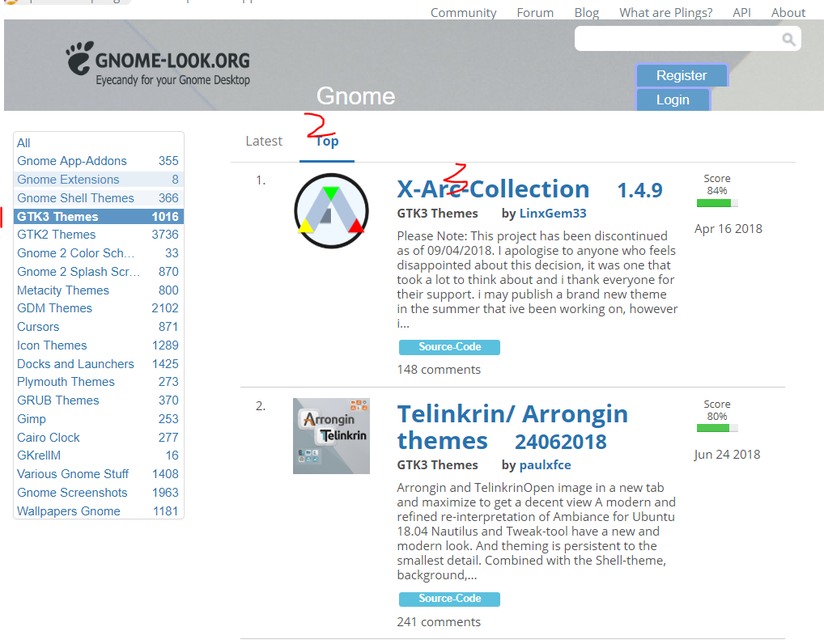The width and height of the screenshot is (824, 644).
Task: Open GDM Themes category
Action: coord(98,307)
